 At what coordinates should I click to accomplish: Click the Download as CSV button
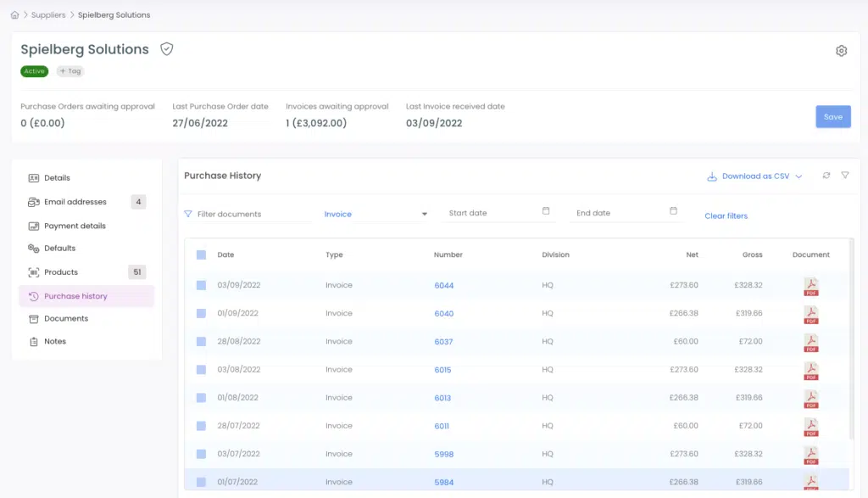[754, 176]
